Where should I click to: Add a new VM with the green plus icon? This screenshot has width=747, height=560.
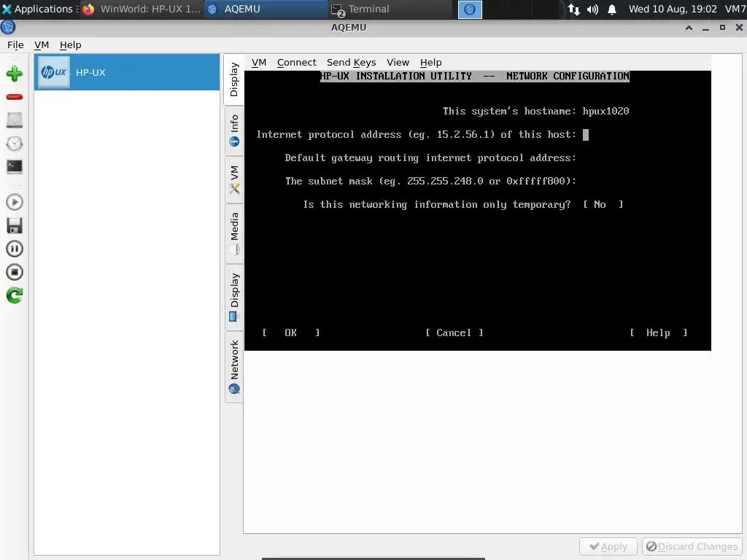(x=15, y=74)
